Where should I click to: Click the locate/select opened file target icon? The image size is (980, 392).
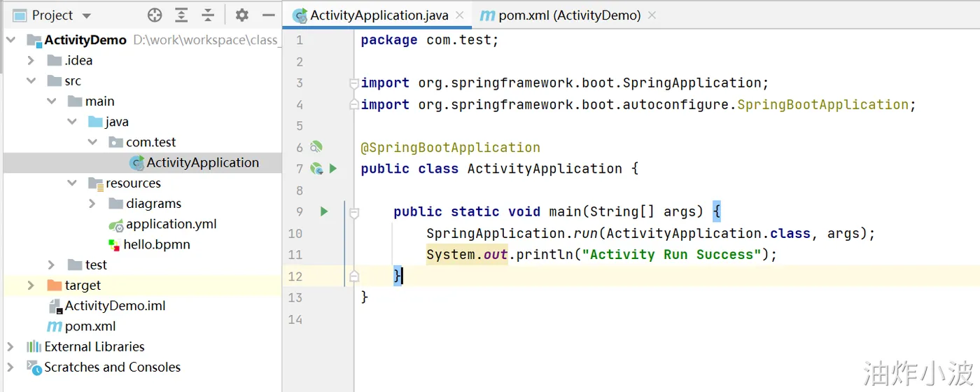[x=155, y=15]
